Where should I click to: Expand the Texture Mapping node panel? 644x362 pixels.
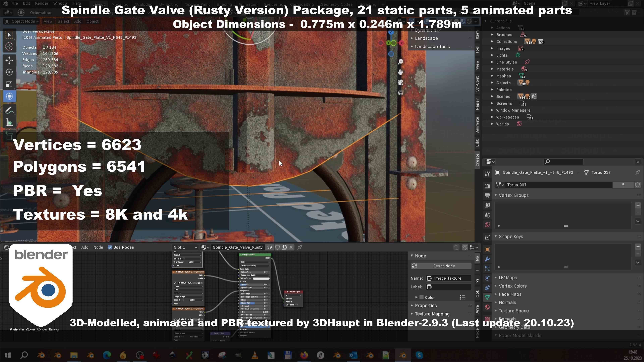(x=412, y=314)
